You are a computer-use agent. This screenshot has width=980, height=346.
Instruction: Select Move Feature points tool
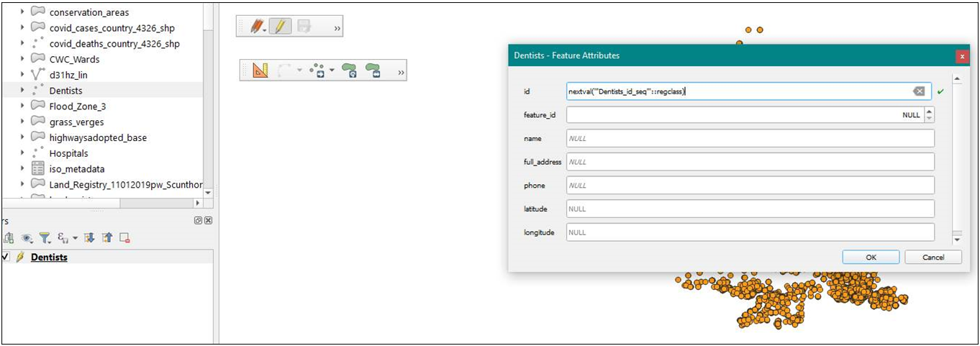tap(317, 70)
